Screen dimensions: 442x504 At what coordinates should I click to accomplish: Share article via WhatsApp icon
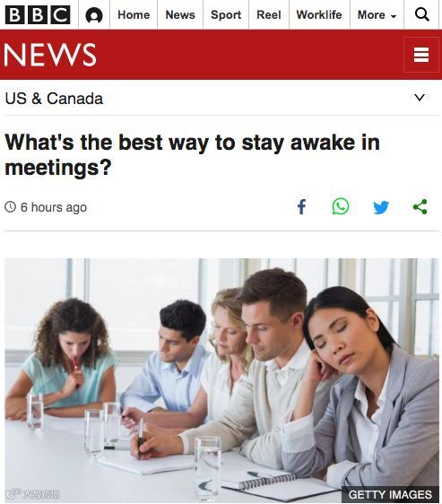341,206
